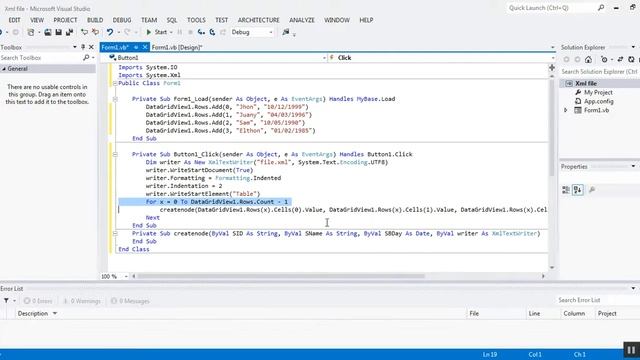The height and width of the screenshot is (360, 640).
Task: Click in the Search Toolbox field
Action: point(41,58)
